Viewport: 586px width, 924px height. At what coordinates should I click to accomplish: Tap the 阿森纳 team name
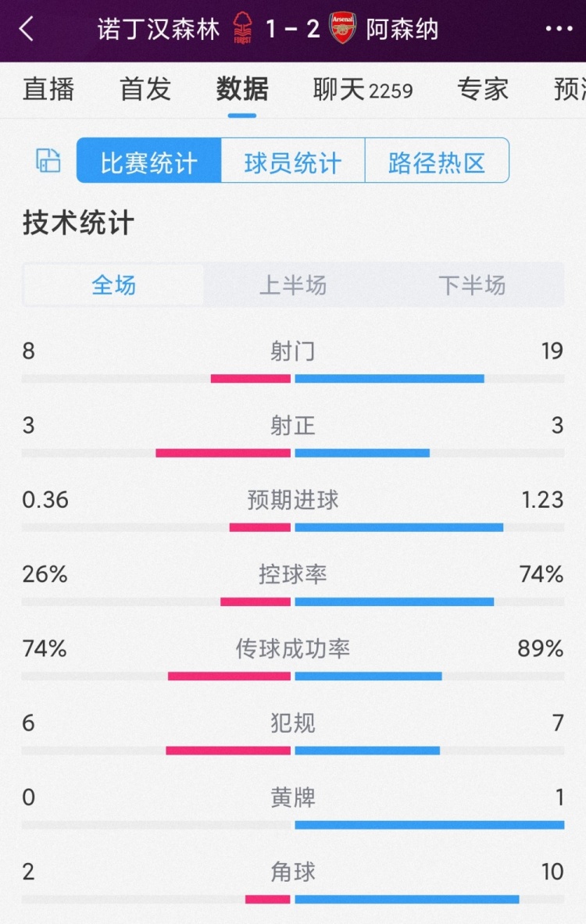point(402,30)
